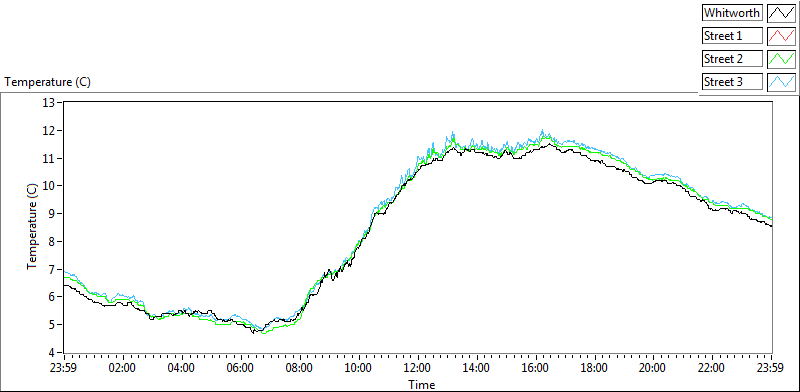Click the 16:00 time axis marker
The height and width of the screenshot is (392, 800).
536,369
